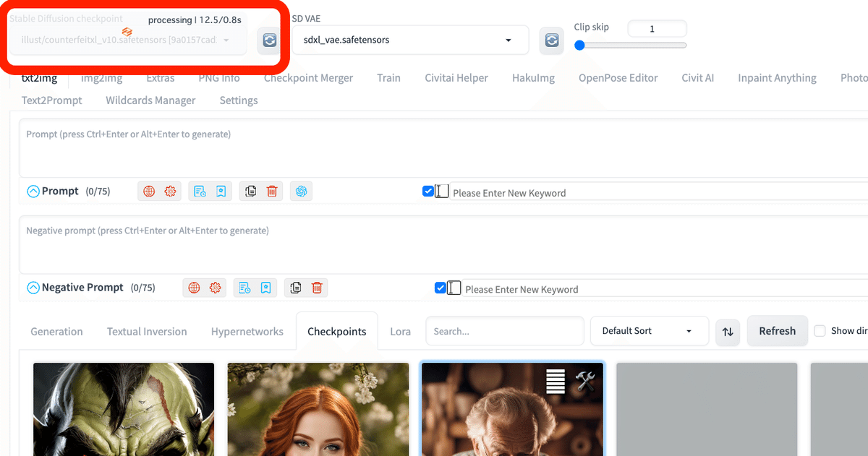Uncheck the Negative Prompt keyword checkbox

coord(441,288)
